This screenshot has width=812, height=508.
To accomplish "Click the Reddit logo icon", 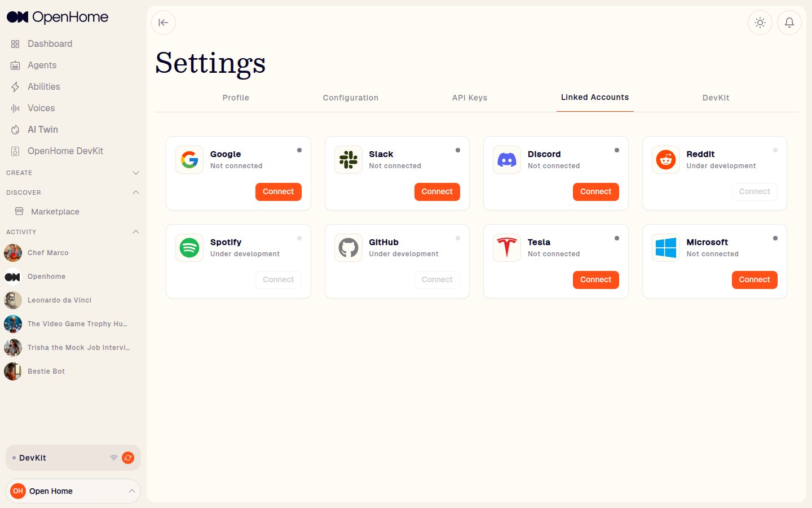I will [x=666, y=160].
